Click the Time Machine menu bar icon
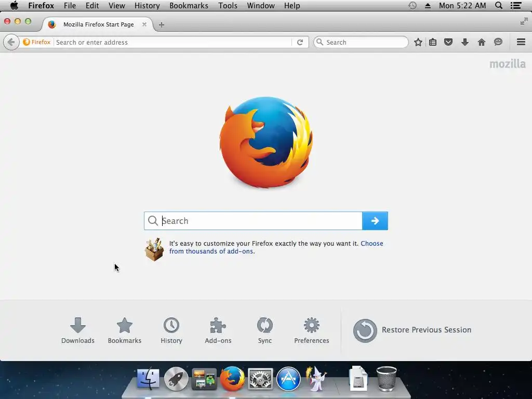This screenshot has width=532, height=399. 412,5
